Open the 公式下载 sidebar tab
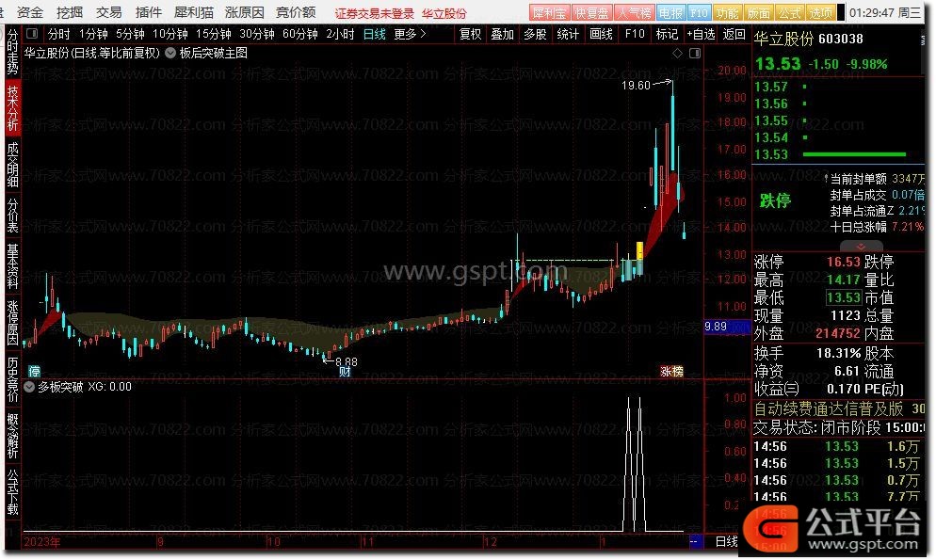Screen dimensions: 936x560 pos(12,491)
